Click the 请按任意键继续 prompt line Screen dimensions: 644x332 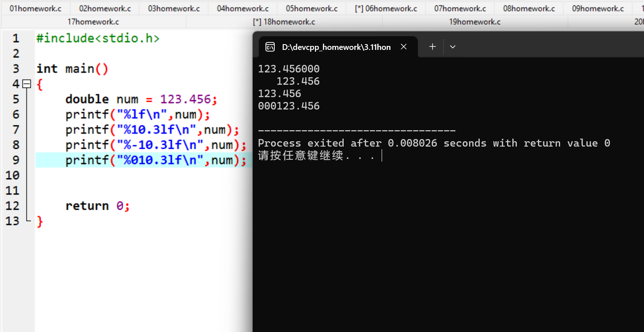[x=316, y=155]
